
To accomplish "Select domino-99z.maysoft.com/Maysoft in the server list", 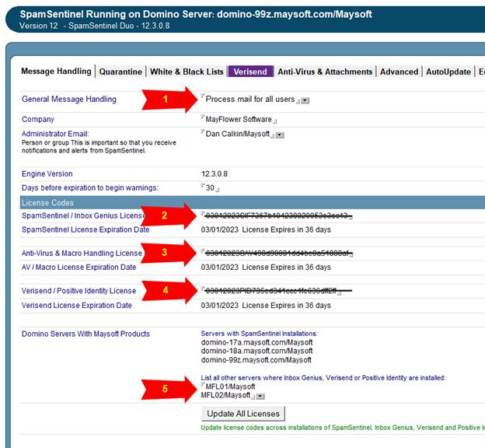I will pos(256,360).
